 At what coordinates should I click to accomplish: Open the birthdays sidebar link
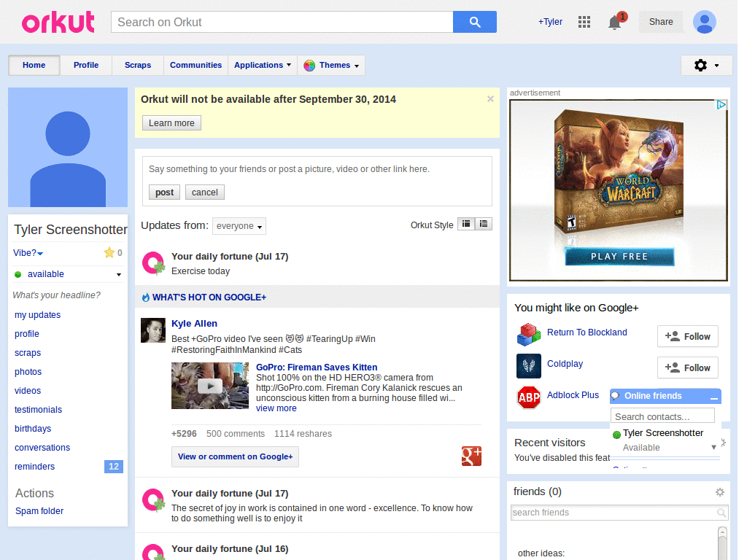click(x=33, y=429)
